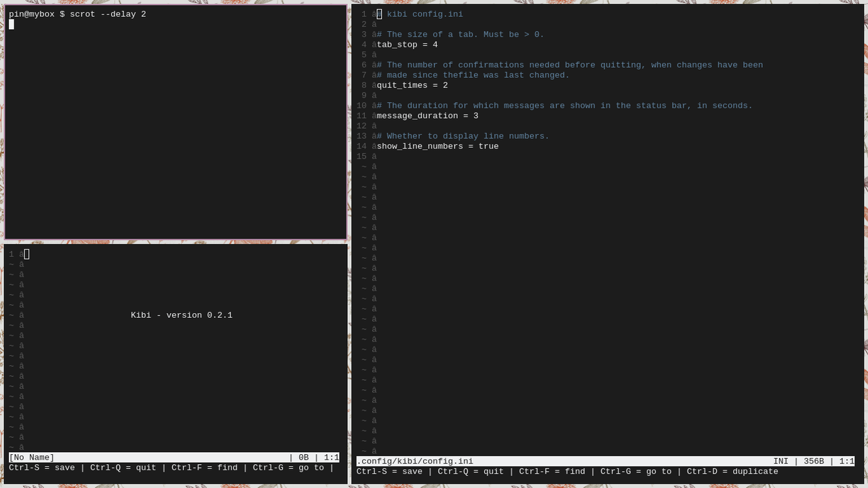Click the 'pin@mybox $' shell prompt
Screen dimensions: 868x488
pyautogui.click(x=37, y=14)
